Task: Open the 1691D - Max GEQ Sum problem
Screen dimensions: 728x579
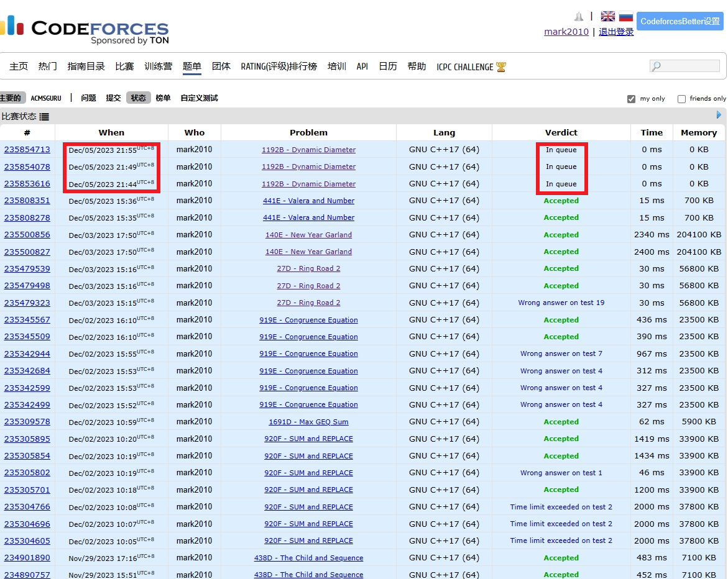Action: click(308, 422)
